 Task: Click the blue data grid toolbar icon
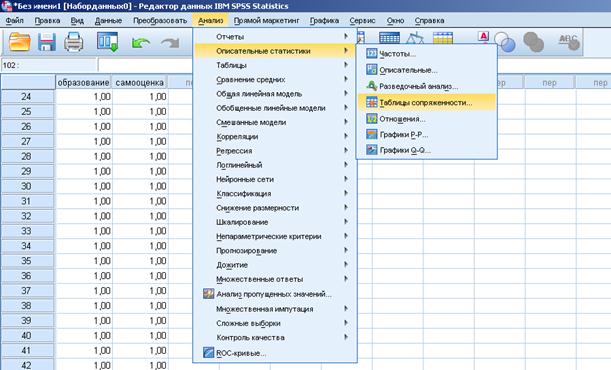(x=389, y=38)
